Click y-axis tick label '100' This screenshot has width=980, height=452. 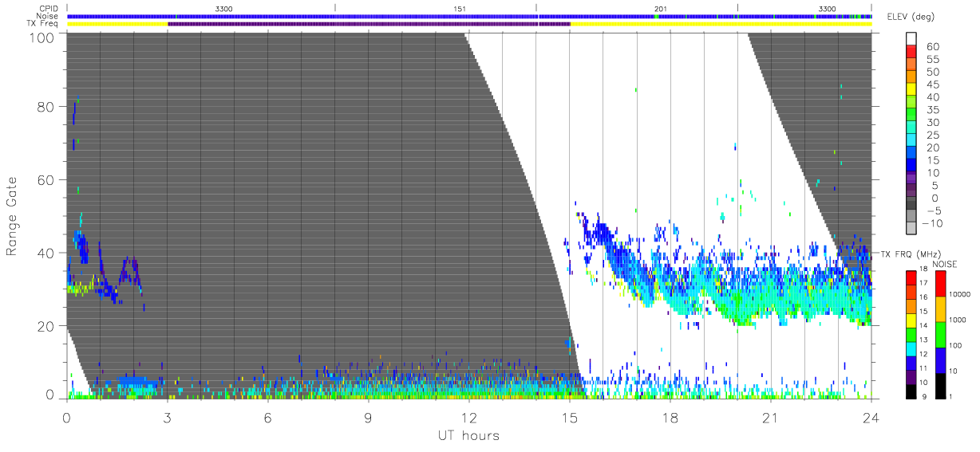[42, 37]
